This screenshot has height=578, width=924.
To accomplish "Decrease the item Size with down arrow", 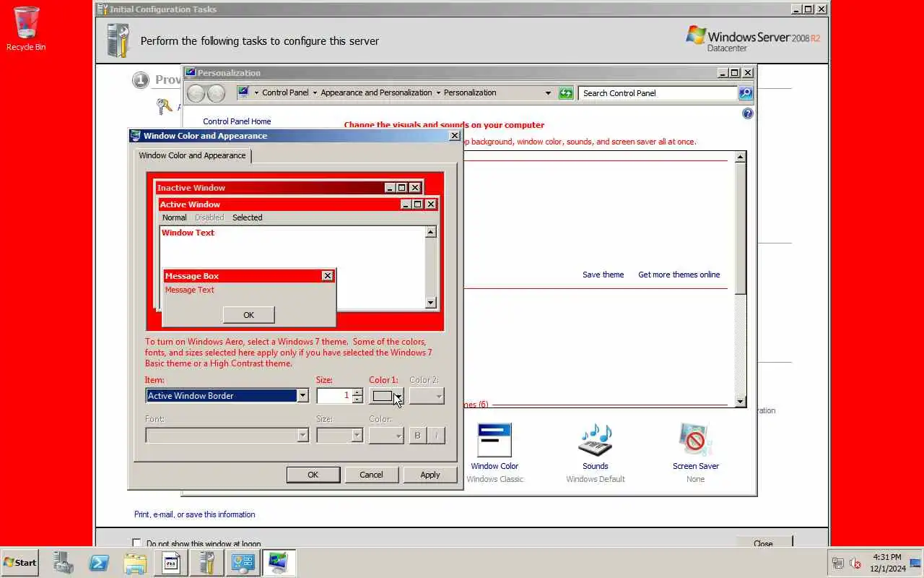I will point(357,400).
